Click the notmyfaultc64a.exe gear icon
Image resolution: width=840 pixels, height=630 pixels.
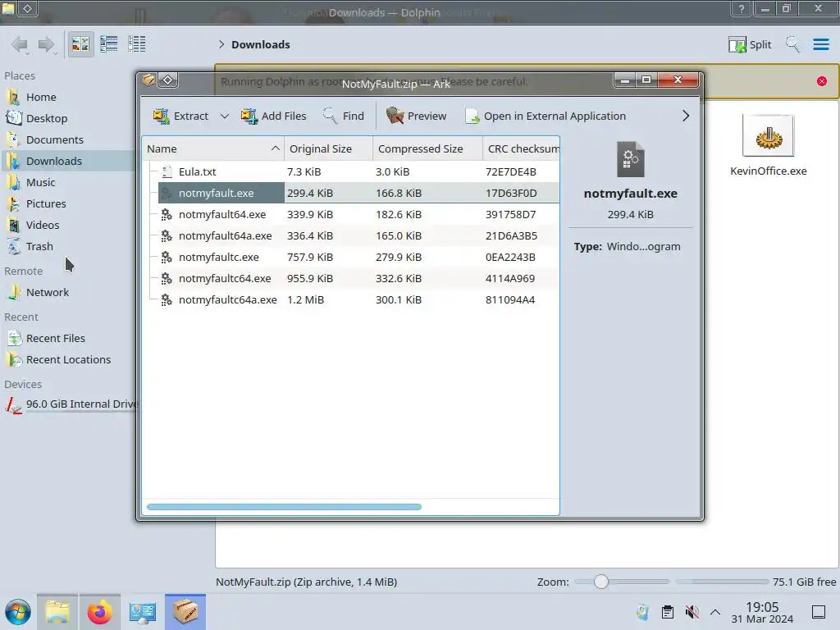pyautogui.click(x=167, y=300)
